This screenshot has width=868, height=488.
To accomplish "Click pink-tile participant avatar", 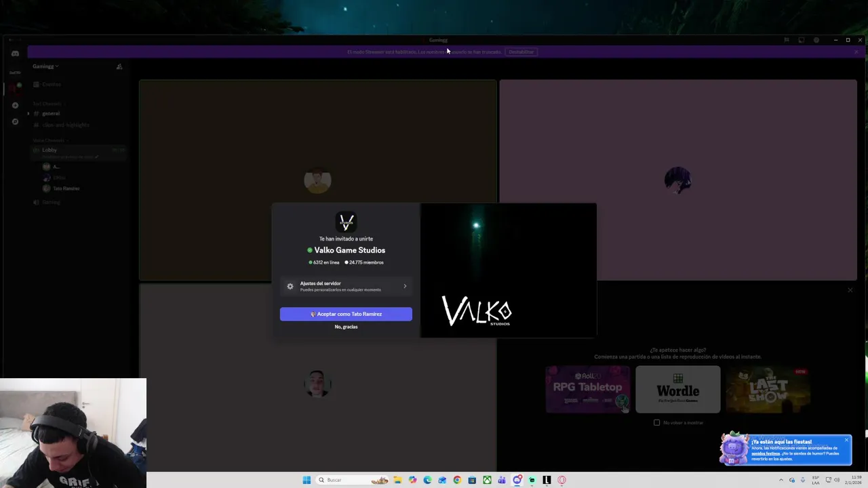I will [x=677, y=180].
